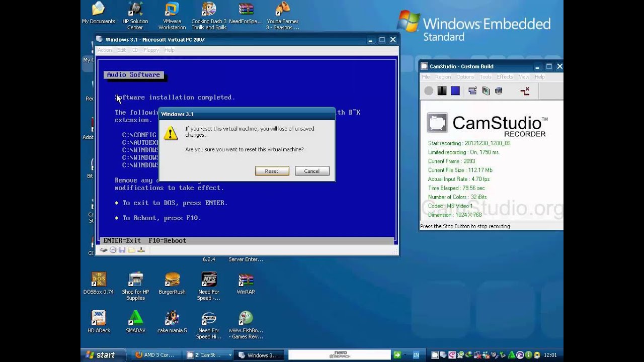Click the IN language bar indicator
Viewport: 644px width, 362px height.
tap(416, 355)
